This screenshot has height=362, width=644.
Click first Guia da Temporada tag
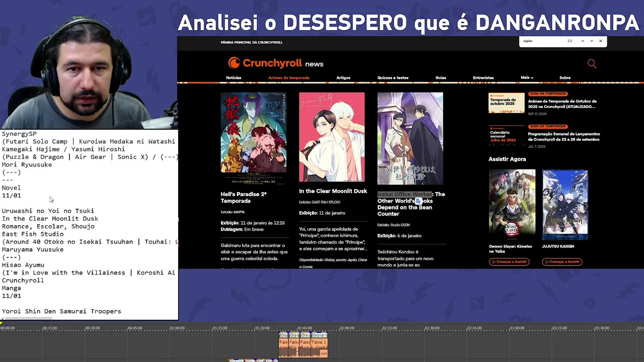[548, 94]
